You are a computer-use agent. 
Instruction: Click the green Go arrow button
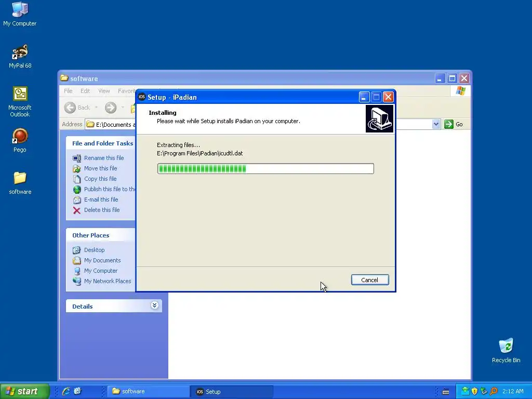coord(449,124)
